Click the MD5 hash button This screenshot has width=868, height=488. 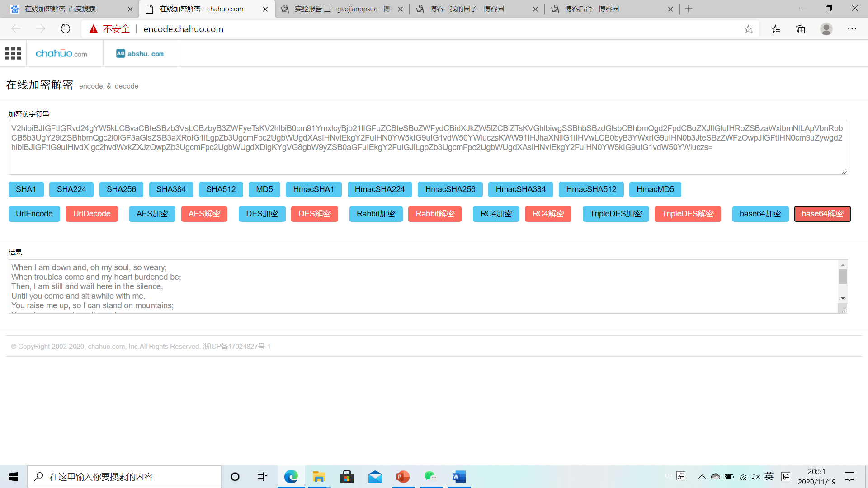coord(264,189)
